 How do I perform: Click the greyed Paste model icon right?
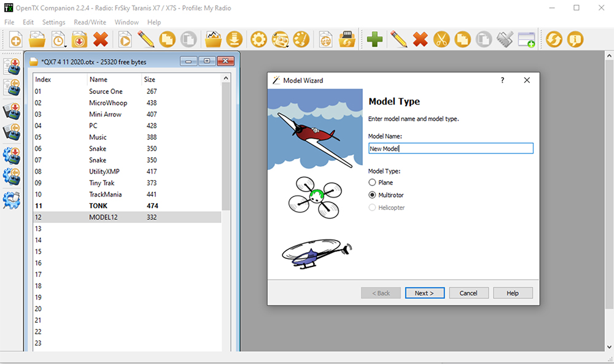tap(484, 39)
